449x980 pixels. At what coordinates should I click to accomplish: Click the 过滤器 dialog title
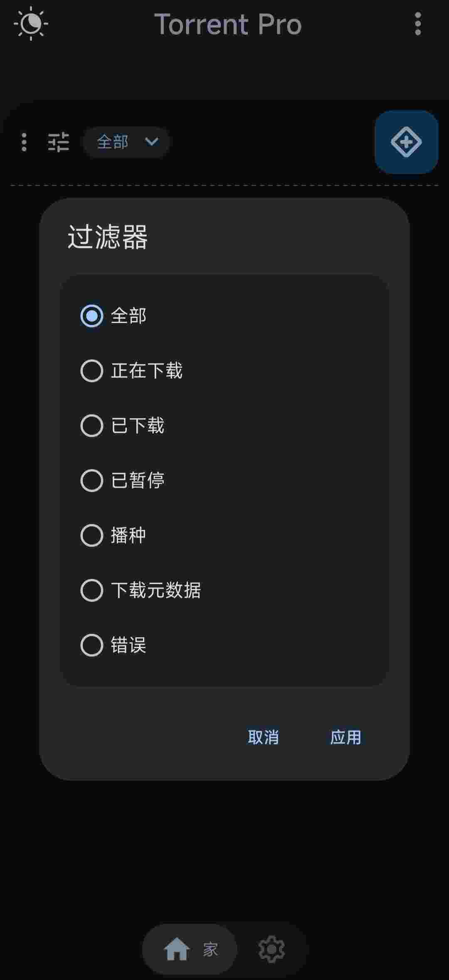(x=108, y=237)
